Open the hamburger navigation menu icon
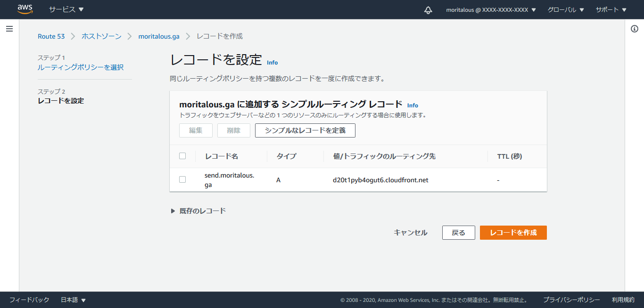644x308 pixels. (9, 29)
